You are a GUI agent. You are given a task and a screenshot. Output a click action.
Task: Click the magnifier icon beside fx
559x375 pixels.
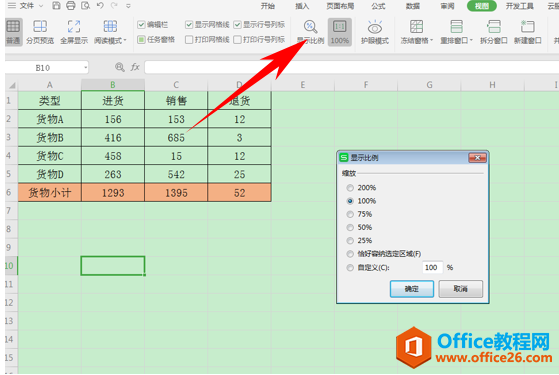[120, 67]
